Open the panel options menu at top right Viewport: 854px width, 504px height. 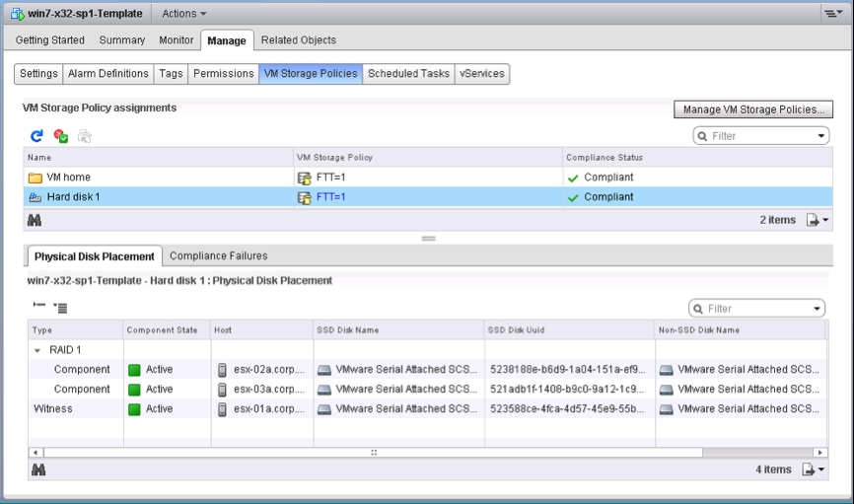[832, 13]
